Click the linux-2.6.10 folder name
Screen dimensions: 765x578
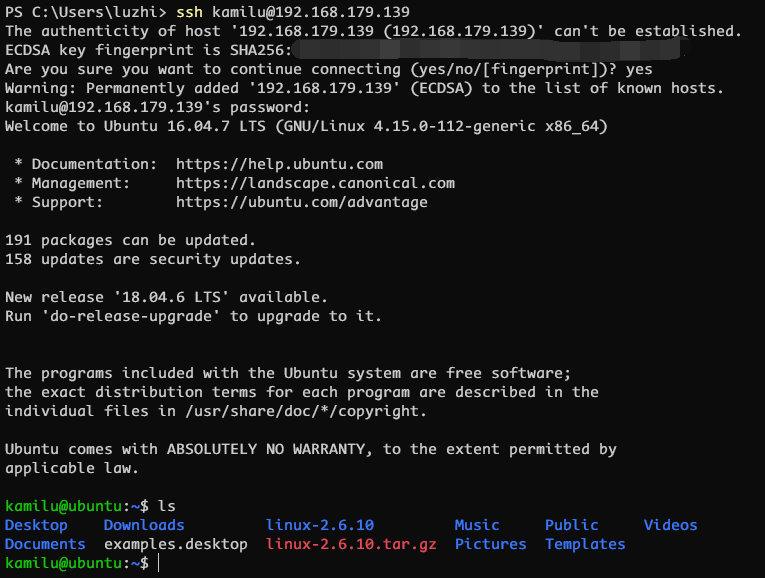[x=320, y=525]
